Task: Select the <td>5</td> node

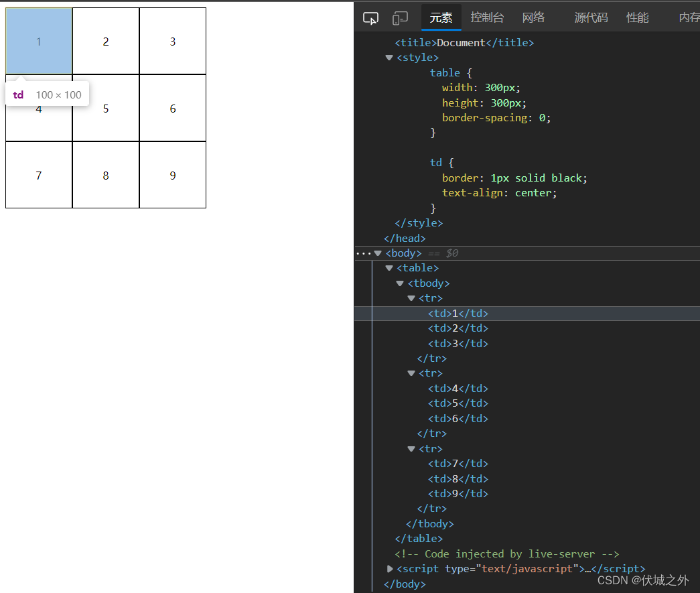Action: pos(458,403)
